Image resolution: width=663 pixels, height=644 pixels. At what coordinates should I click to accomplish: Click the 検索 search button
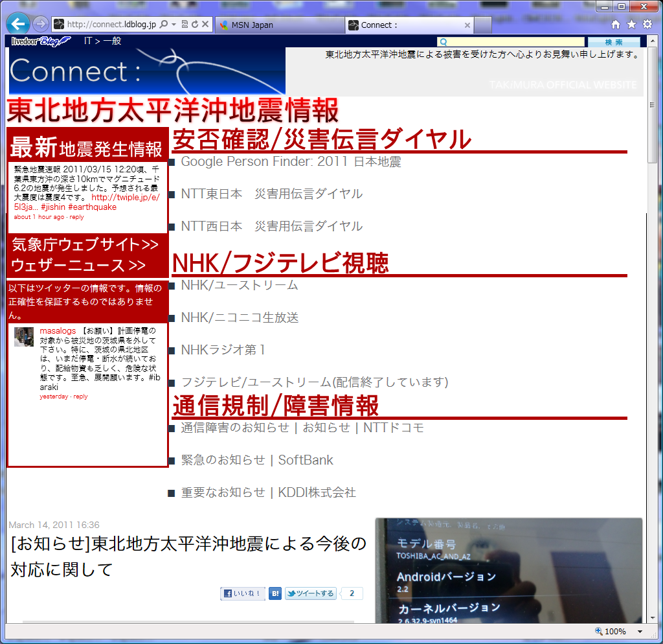tap(614, 42)
